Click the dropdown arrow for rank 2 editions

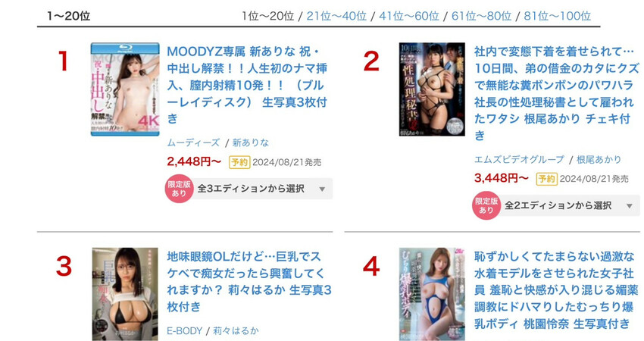(x=630, y=206)
